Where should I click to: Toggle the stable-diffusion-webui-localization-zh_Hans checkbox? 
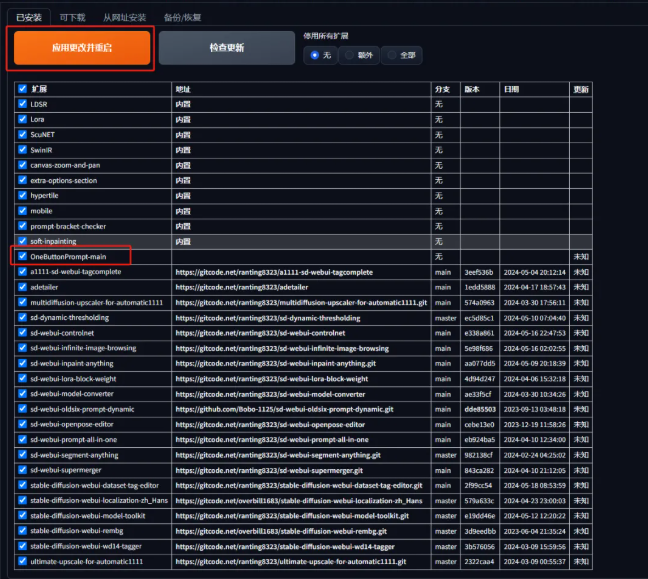tap(22, 500)
